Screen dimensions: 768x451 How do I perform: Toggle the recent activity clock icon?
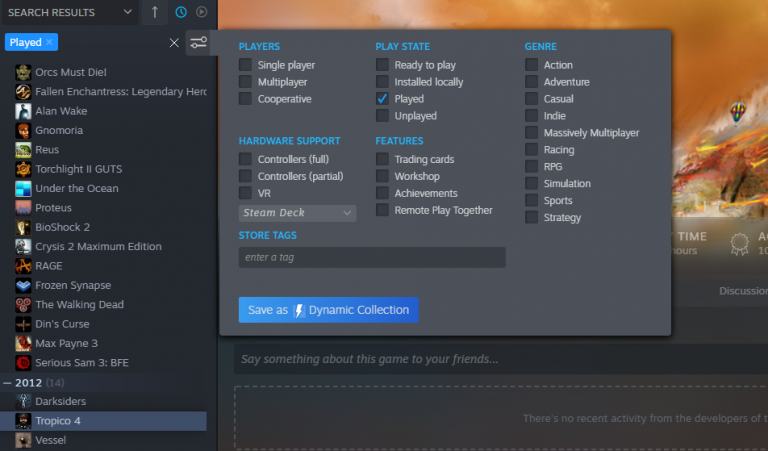click(181, 12)
